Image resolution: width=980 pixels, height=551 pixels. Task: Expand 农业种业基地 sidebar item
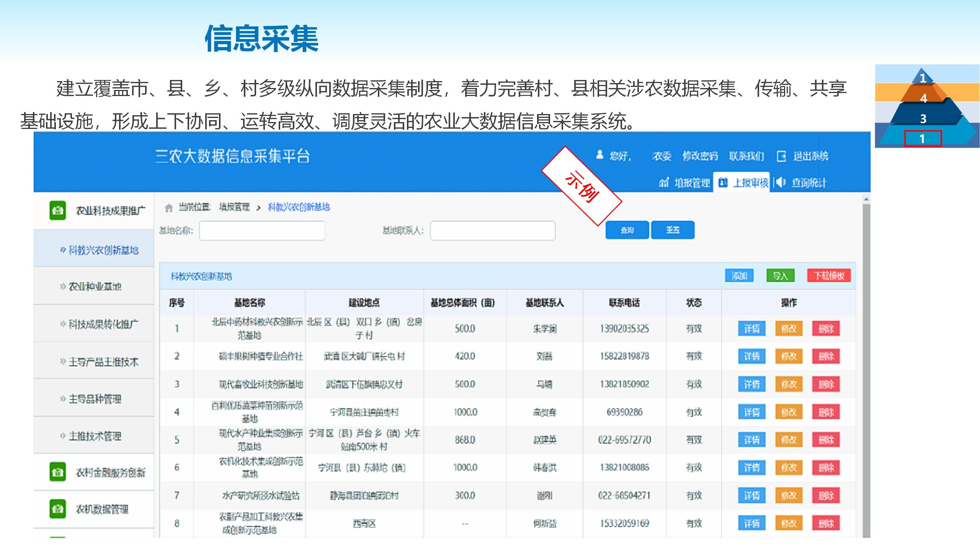[94, 286]
